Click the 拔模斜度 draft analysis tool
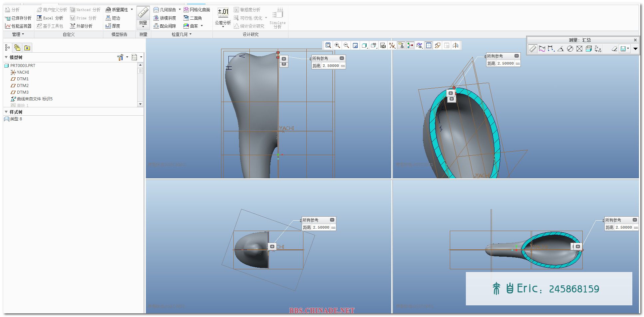This screenshot has height=317, width=644. [165, 18]
